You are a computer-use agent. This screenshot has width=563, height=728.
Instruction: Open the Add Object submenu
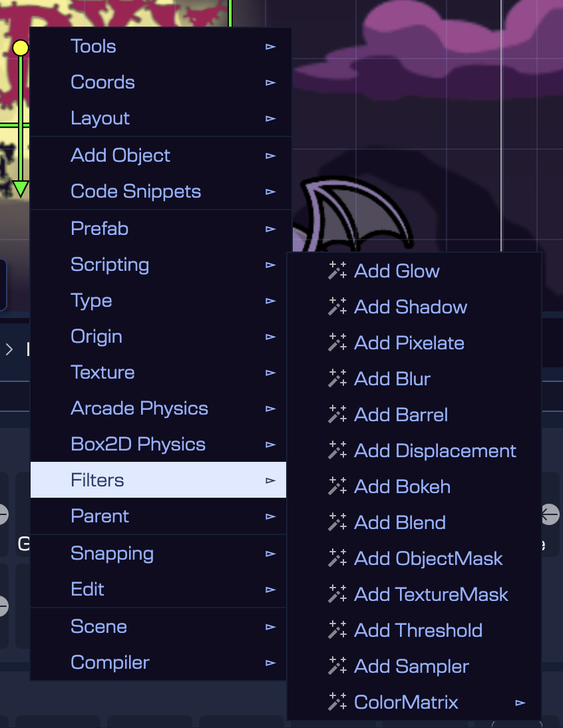(120, 156)
